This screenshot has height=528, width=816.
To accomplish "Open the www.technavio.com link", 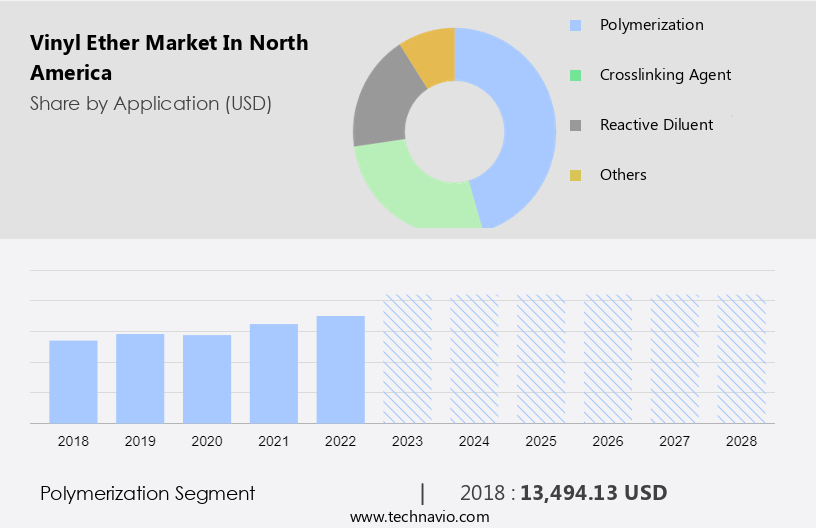I will [x=419, y=517].
